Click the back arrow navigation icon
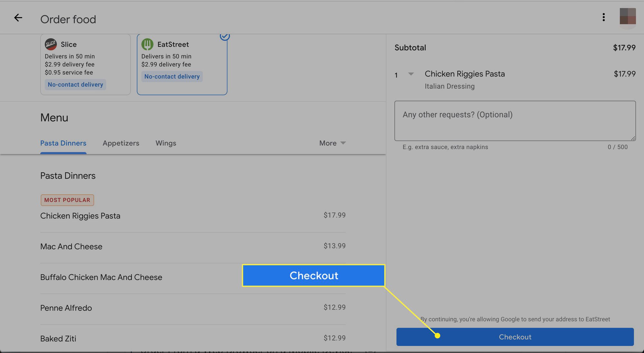 pyautogui.click(x=18, y=17)
